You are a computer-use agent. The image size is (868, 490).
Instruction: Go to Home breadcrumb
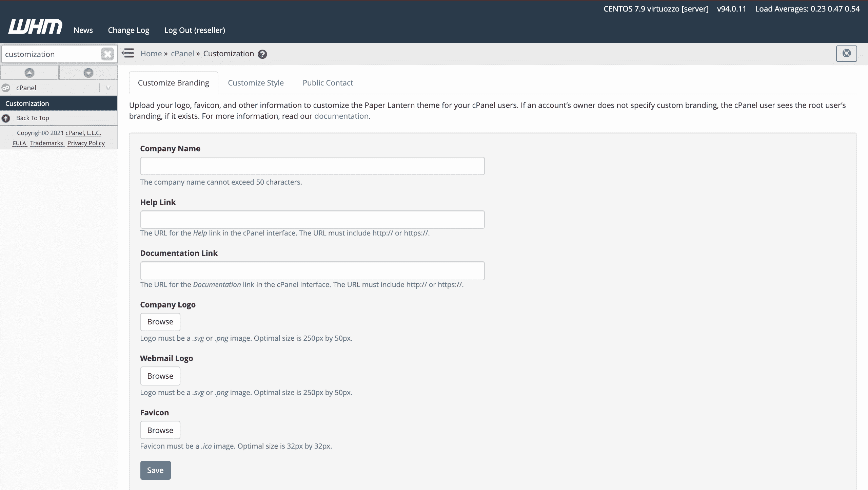point(151,54)
